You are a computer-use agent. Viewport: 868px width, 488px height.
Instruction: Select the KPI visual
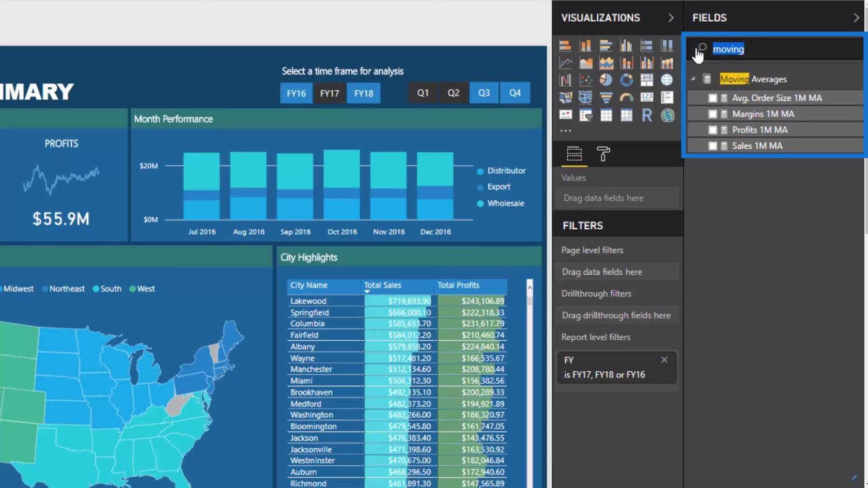[x=565, y=115]
